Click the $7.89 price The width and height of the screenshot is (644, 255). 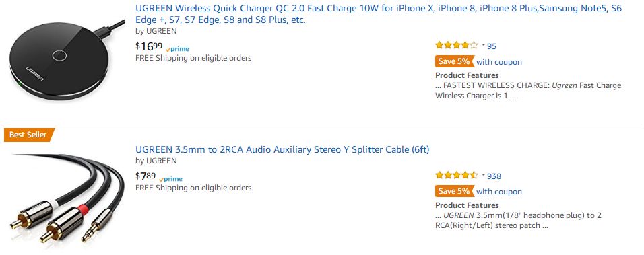[146, 176]
